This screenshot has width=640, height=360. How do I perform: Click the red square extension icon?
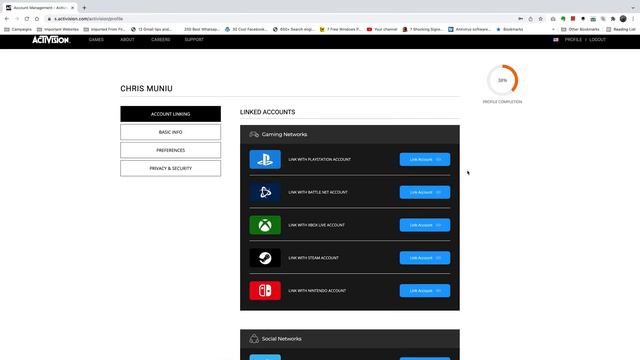[573, 19]
